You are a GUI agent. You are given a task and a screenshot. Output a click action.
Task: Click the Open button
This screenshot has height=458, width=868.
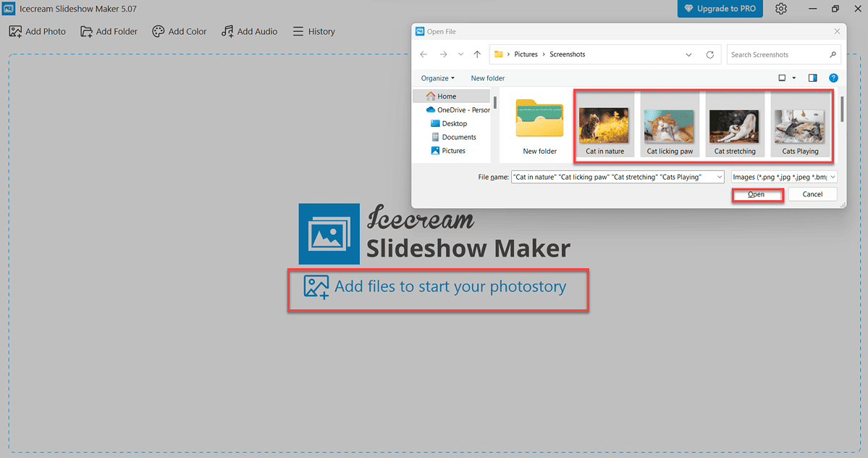[757, 194]
